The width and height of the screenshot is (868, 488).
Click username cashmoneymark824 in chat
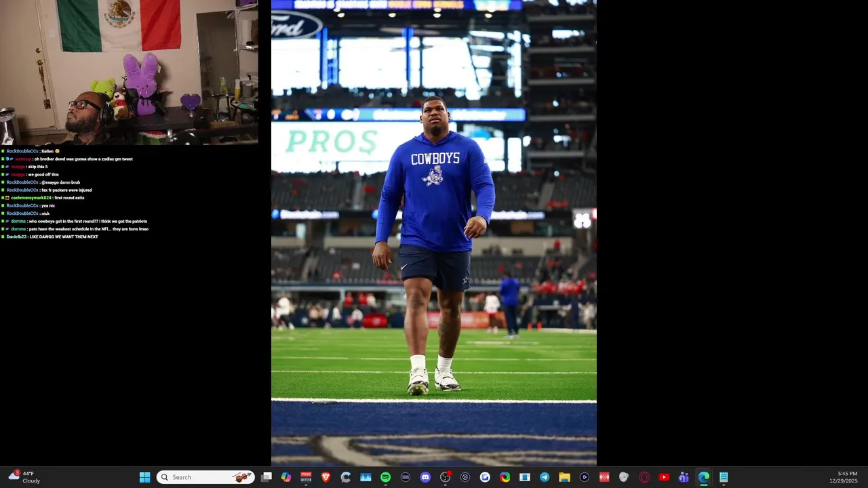(31, 198)
